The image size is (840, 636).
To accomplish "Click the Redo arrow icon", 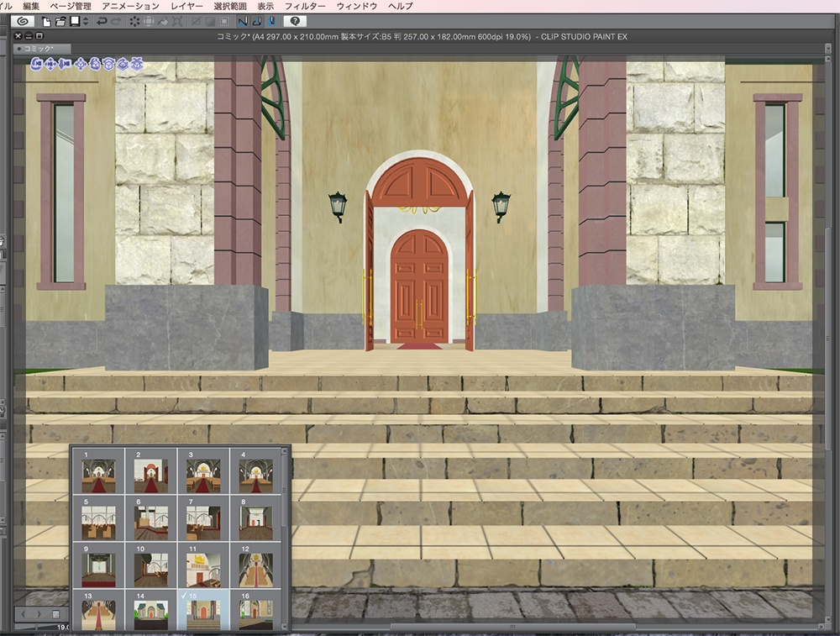I will (116, 22).
